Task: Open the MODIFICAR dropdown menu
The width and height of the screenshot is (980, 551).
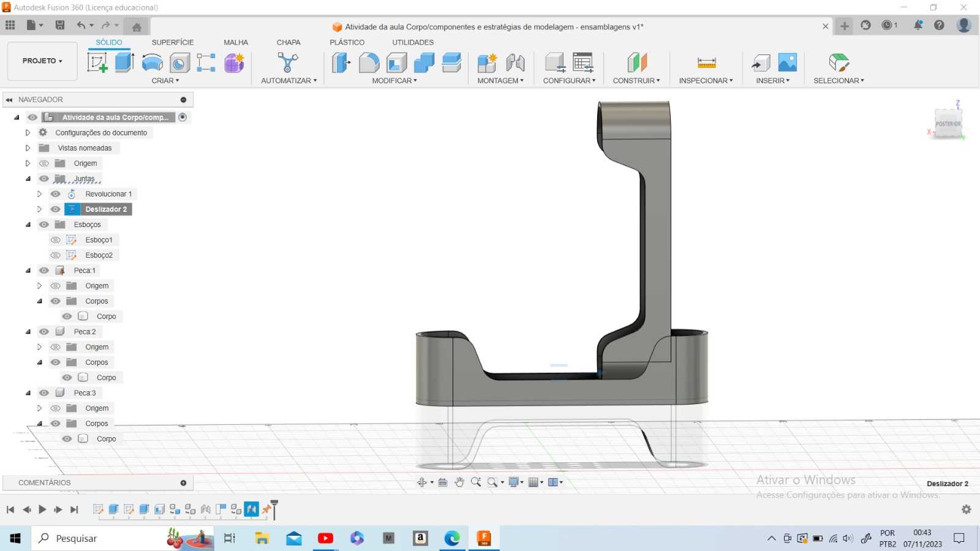Action: click(394, 81)
